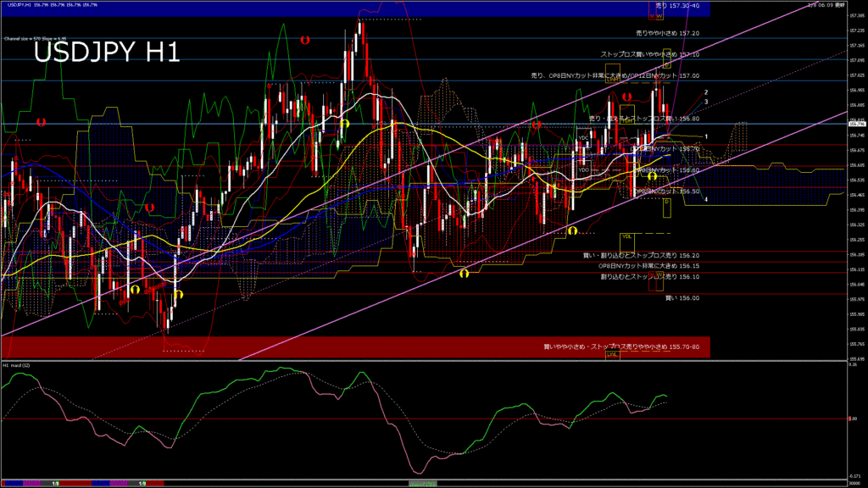
Task: Select the H1 macd (12) indicator label
Action: (17, 365)
